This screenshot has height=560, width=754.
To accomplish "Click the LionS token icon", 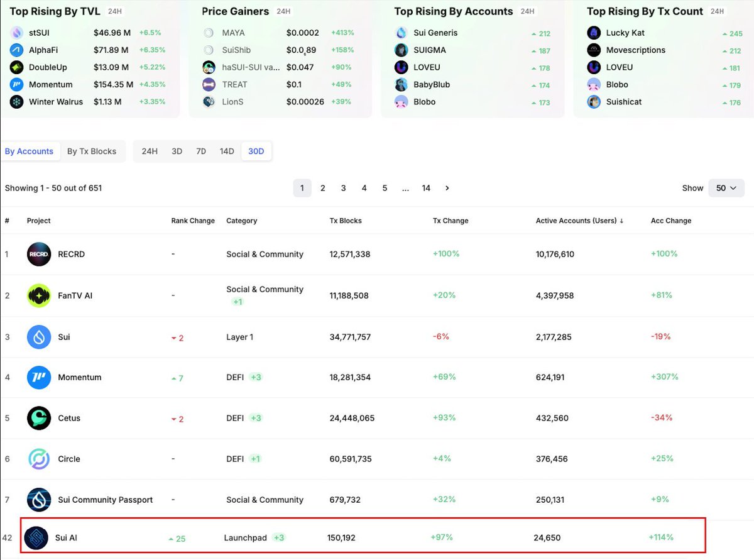I will tap(209, 102).
